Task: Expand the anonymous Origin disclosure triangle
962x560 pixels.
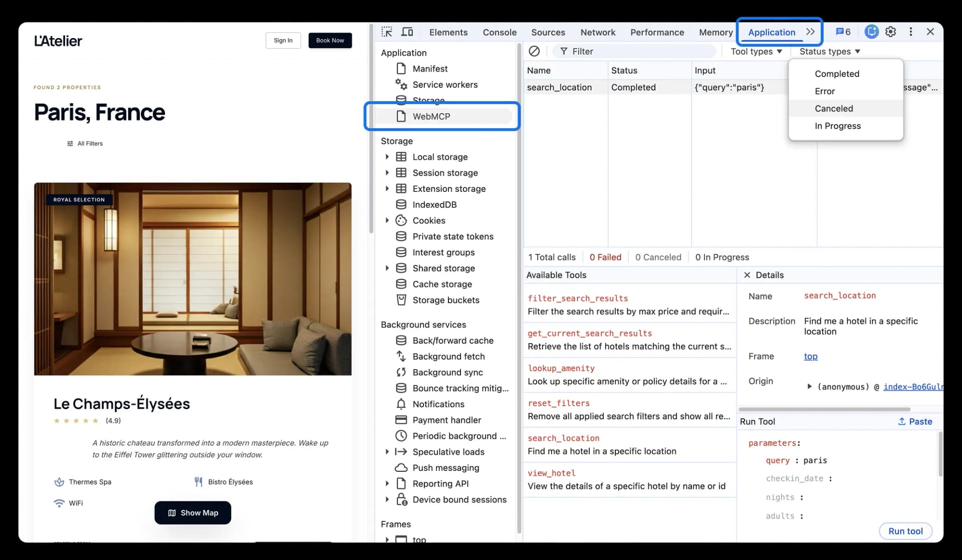Action: 809,386
